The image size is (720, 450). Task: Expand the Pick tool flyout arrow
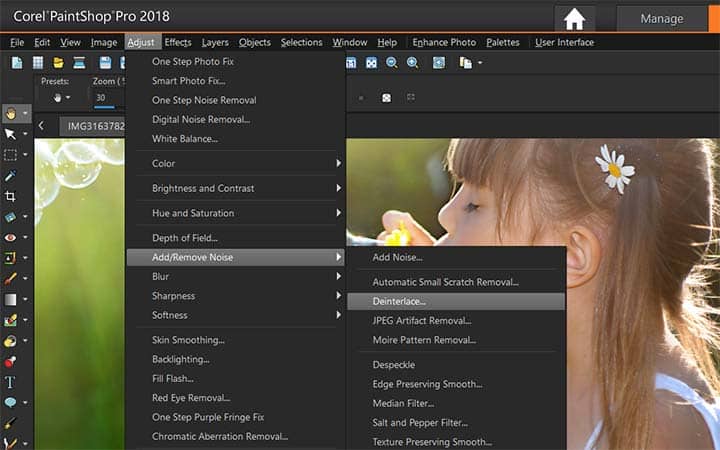(x=25, y=134)
